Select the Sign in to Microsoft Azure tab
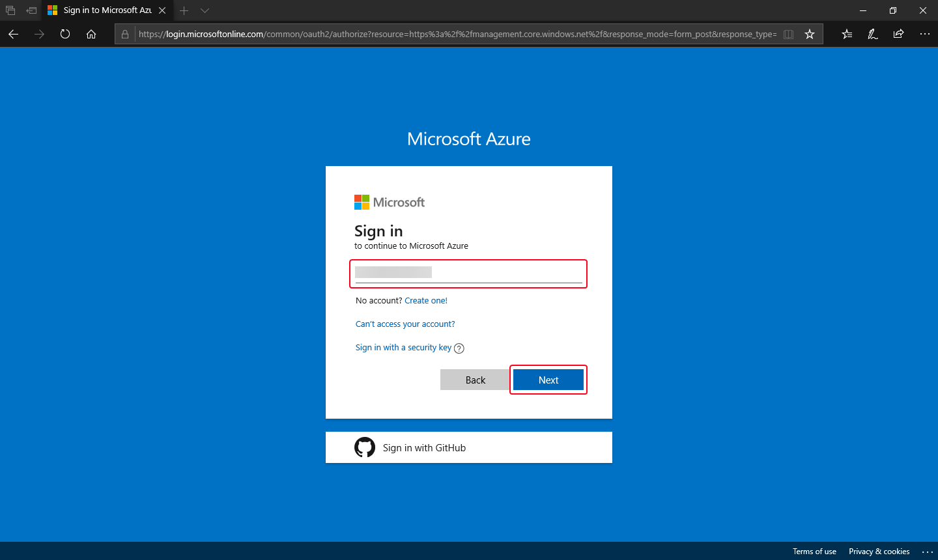 point(104,10)
